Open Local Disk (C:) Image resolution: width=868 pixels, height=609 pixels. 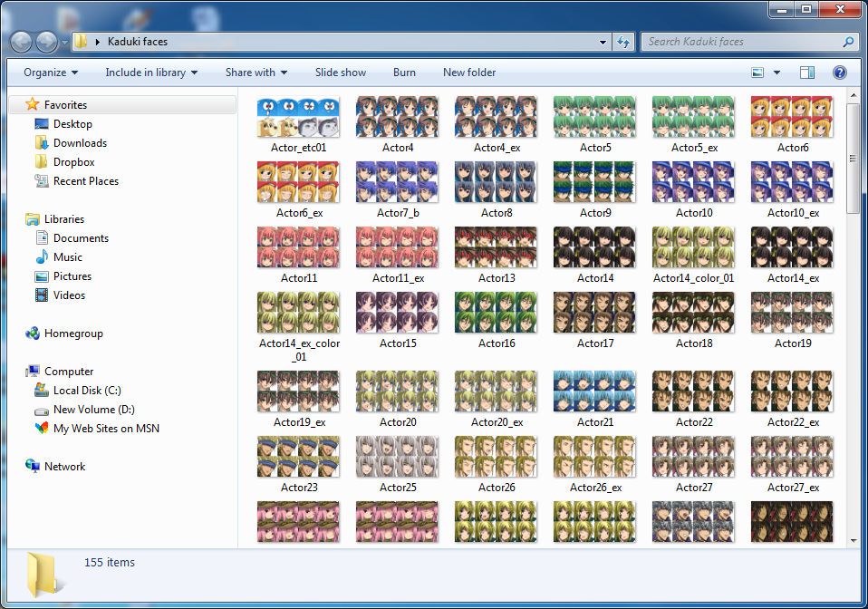coord(87,391)
